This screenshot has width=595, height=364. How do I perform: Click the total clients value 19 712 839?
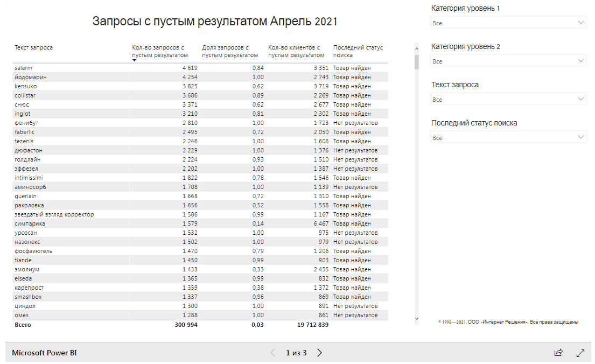[313, 325]
